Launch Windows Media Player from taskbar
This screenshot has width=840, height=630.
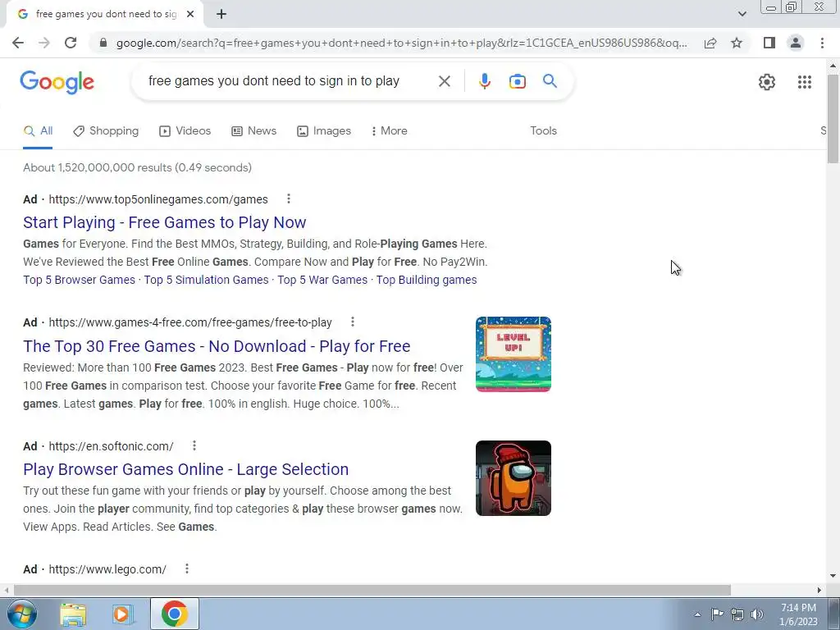[x=122, y=614]
